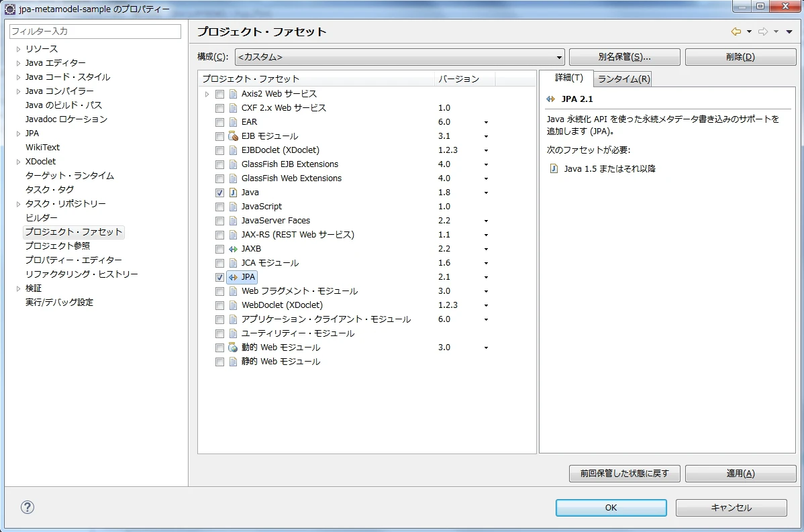Click the Axis2 Web サービス document icon
804x532 pixels.
pyautogui.click(x=234, y=94)
